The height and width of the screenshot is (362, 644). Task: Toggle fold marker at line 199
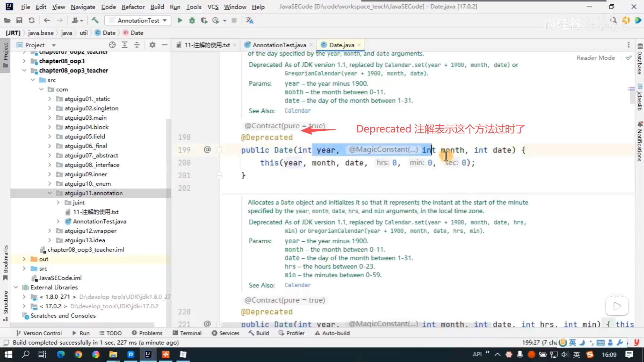[219, 150]
